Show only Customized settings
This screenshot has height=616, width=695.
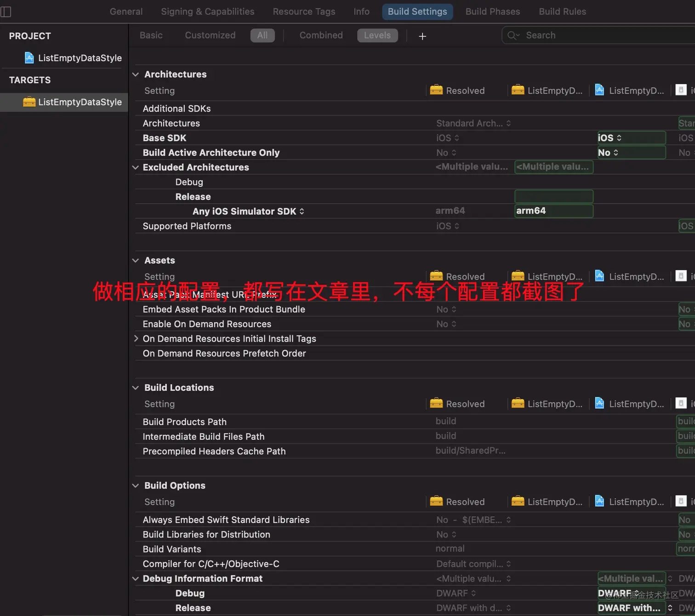pos(210,35)
